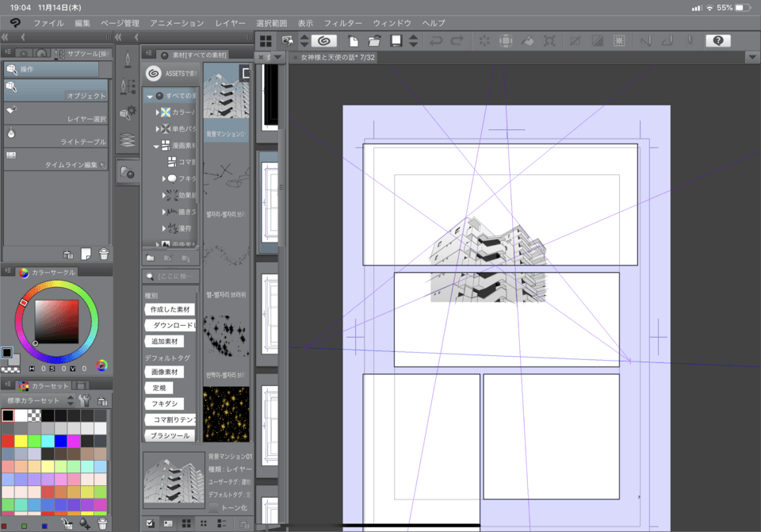Click the Open file folder icon

pyautogui.click(x=375, y=40)
